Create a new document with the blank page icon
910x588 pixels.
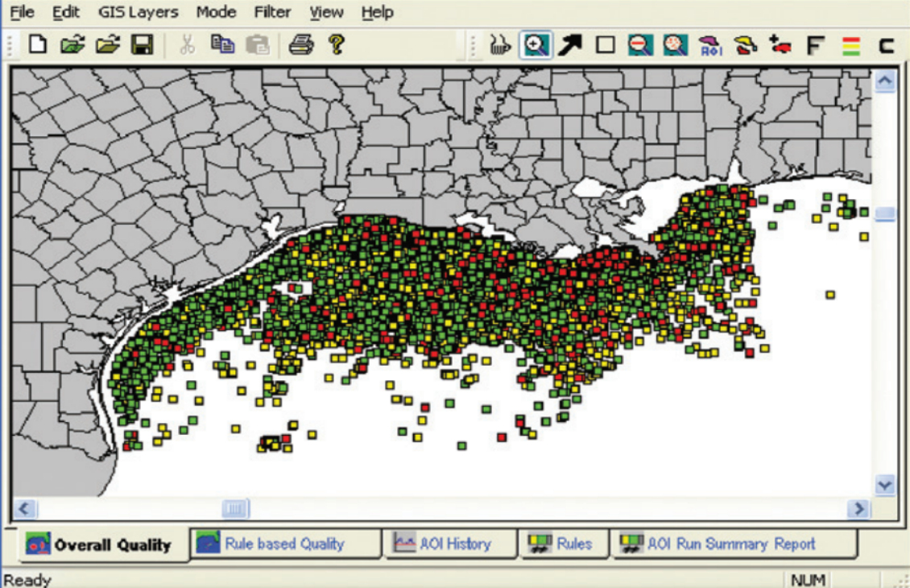[38, 44]
